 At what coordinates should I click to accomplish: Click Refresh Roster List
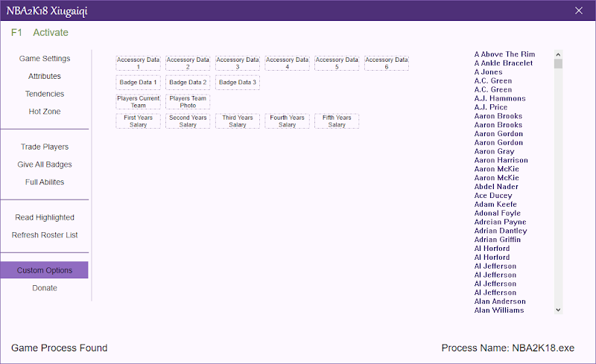pyautogui.click(x=45, y=234)
